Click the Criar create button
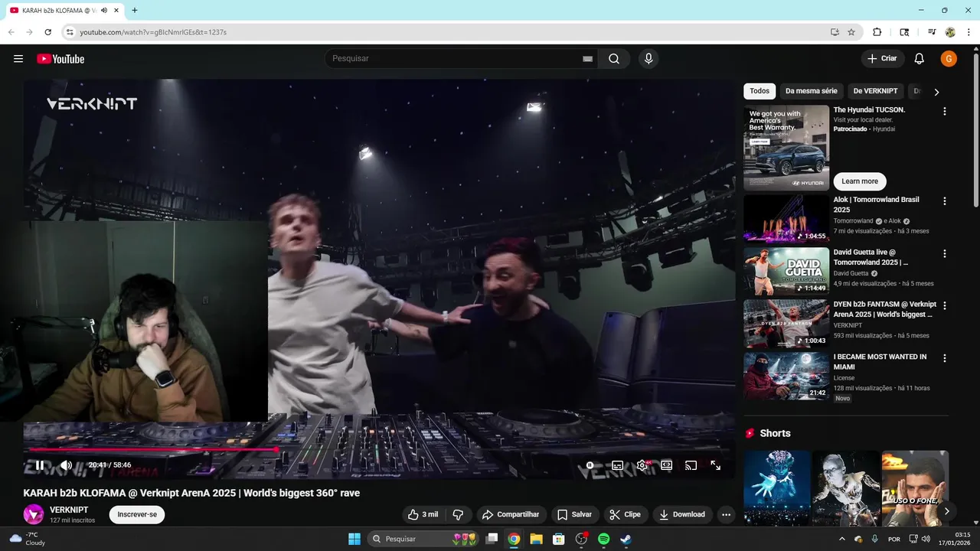The height and width of the screenshot is (551, 980). click(x=882, y=59)
